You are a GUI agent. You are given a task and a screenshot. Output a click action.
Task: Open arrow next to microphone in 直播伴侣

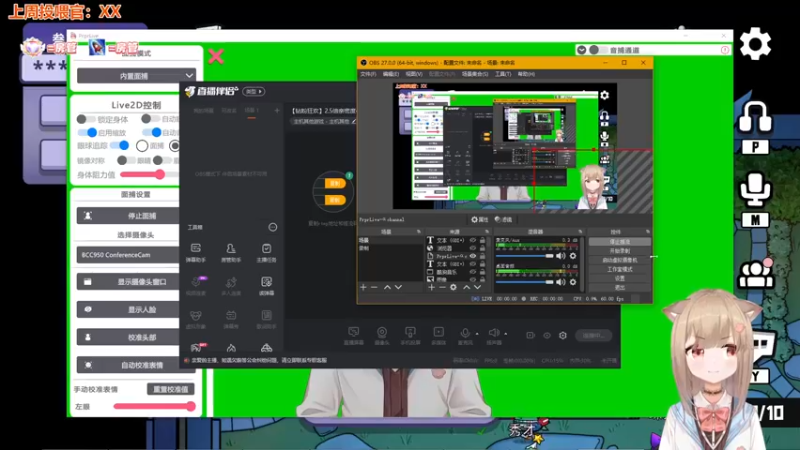(x=477, y=334)
